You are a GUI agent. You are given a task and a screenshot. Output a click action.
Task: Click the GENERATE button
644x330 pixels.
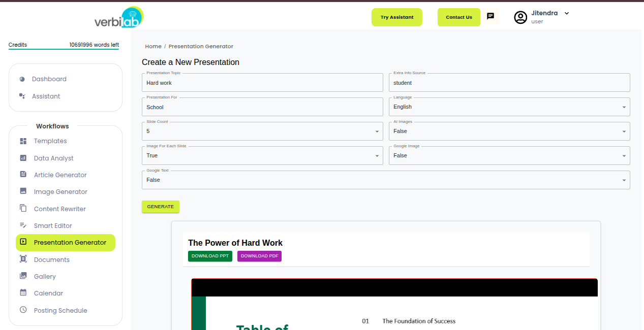(161, 207)
